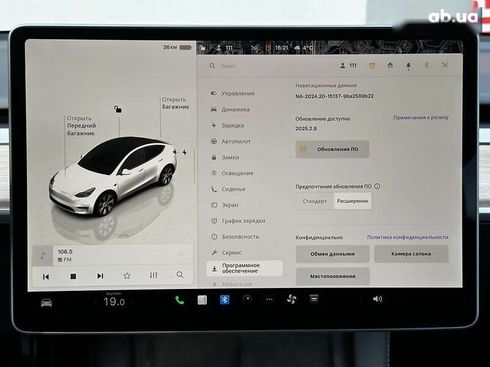Open the Bluetooth app in the dock
This screenshot has height=367, width=490.
(x=225, y=300)
